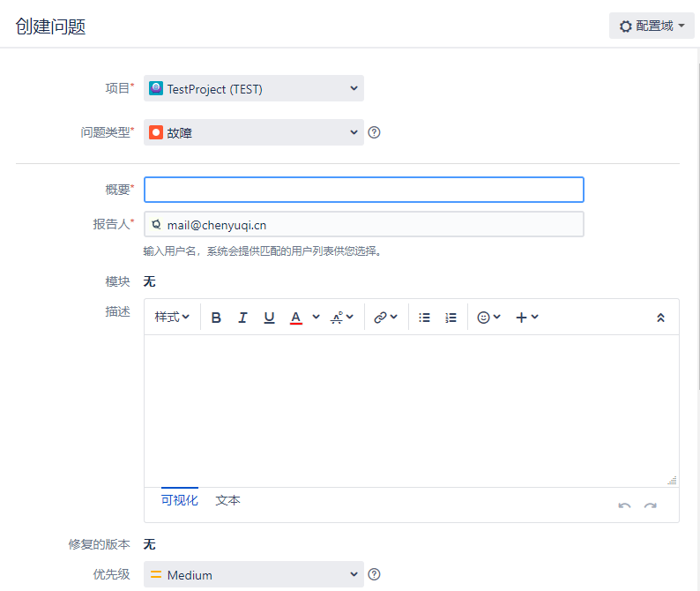
Task: Expand the 问题类型 故障 dropdown
Action: (254, 132)
